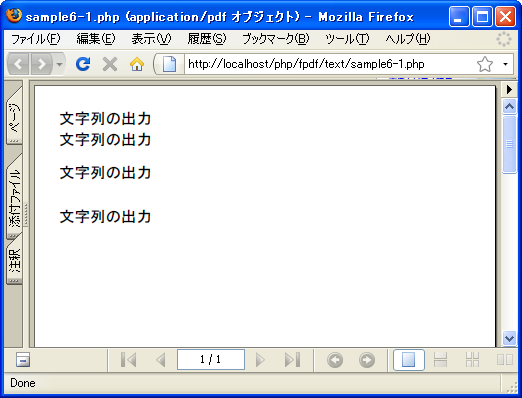
Task: Select facing two-page layout
Action: pos(504,360)
